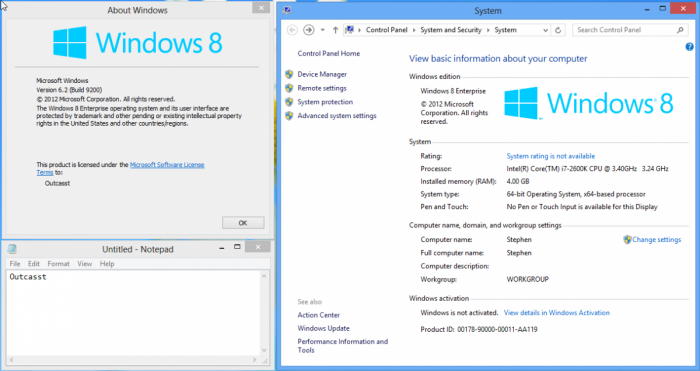
Task: Maximize the System window
Action: tap(663, 8)
